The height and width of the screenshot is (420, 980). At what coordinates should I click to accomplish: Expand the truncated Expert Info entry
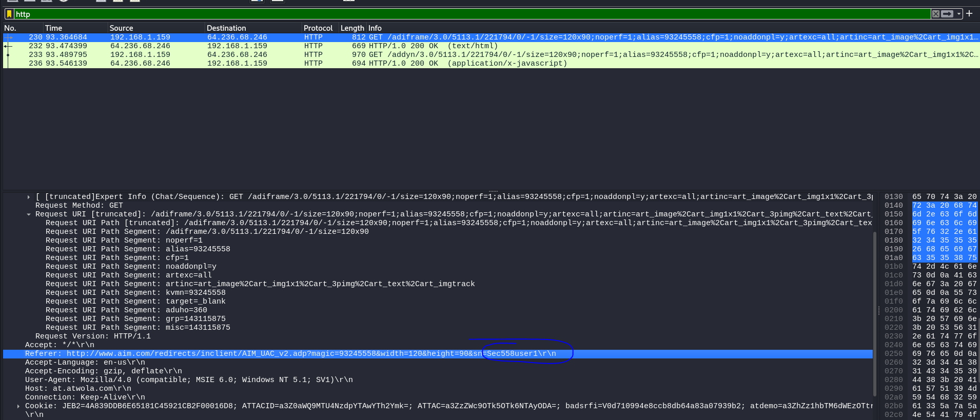(29, 197)
